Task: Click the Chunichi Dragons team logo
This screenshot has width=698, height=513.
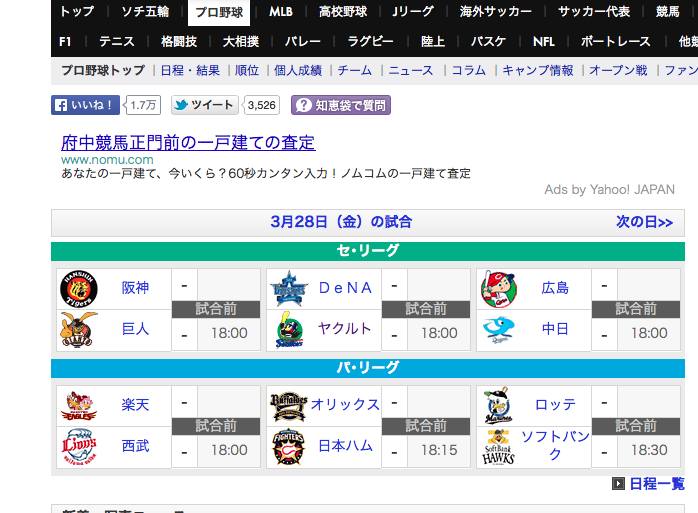Action: pyautogui.click(x=499, y=330)
